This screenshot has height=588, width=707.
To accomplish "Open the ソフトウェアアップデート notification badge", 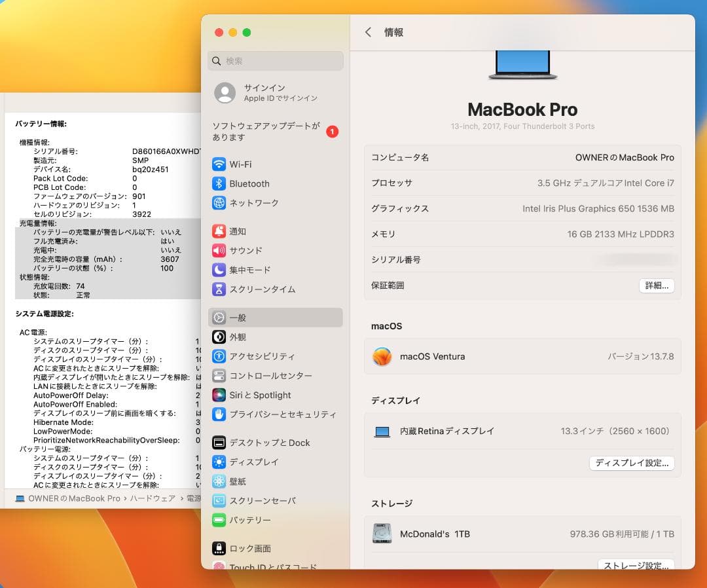I will tap(332, 131).
